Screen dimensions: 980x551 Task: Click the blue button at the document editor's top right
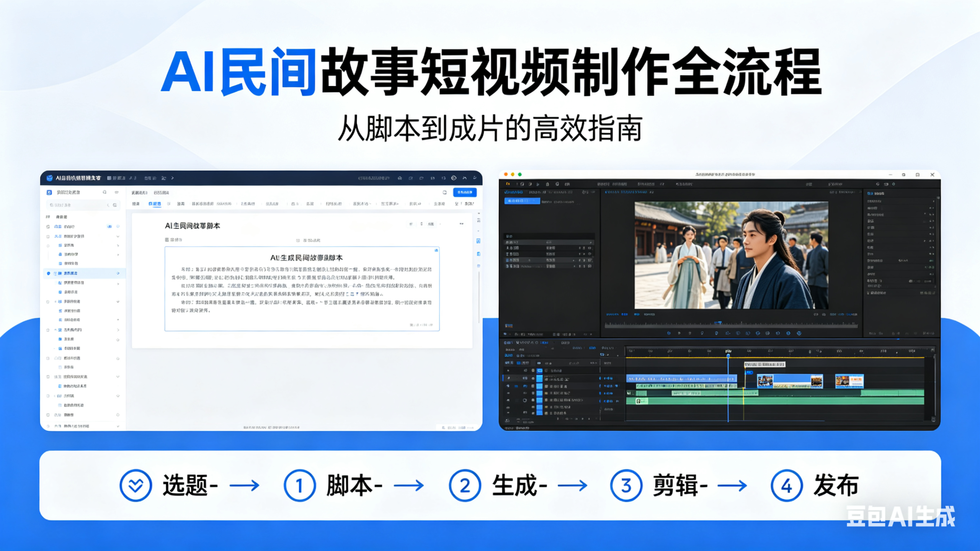click(x=465, y=192)
